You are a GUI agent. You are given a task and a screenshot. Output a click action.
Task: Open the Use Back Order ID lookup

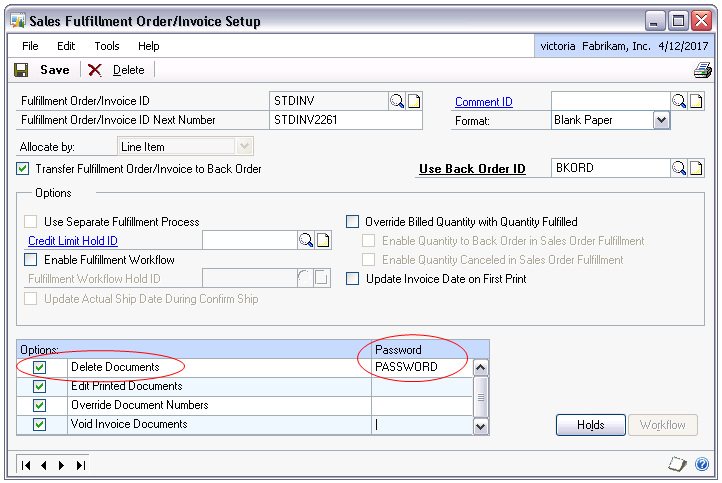point(679,168)
